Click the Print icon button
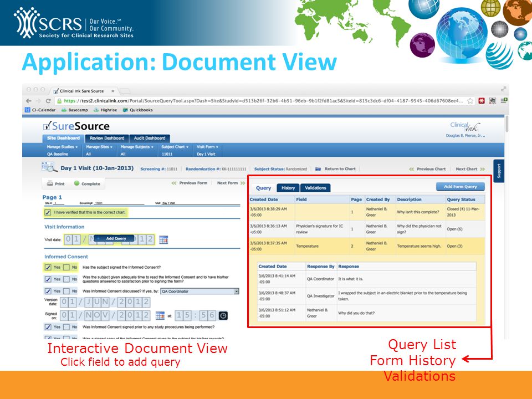Screen dimensions: 532x399 (x=55, y=183)
